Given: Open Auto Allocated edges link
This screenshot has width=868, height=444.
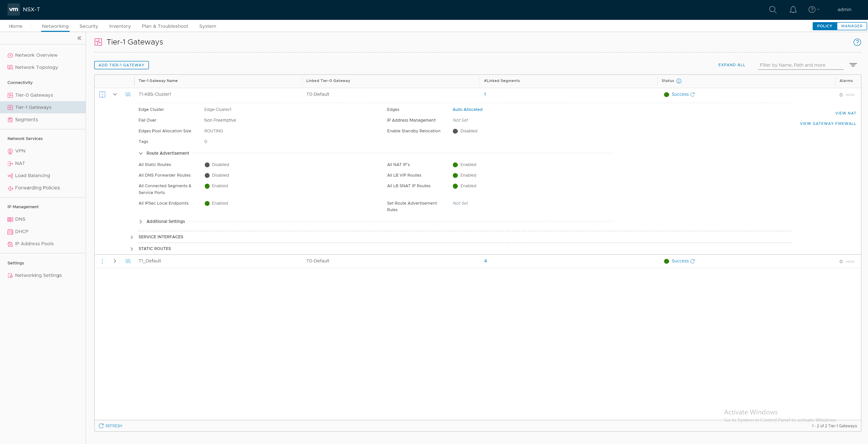Looking at the screenshot, I should click(467, 110).
